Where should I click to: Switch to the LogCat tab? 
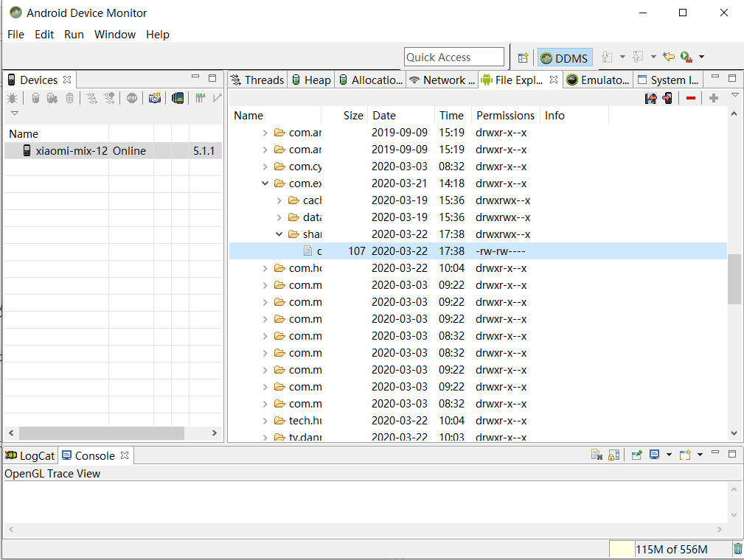(x=30, y=455)
